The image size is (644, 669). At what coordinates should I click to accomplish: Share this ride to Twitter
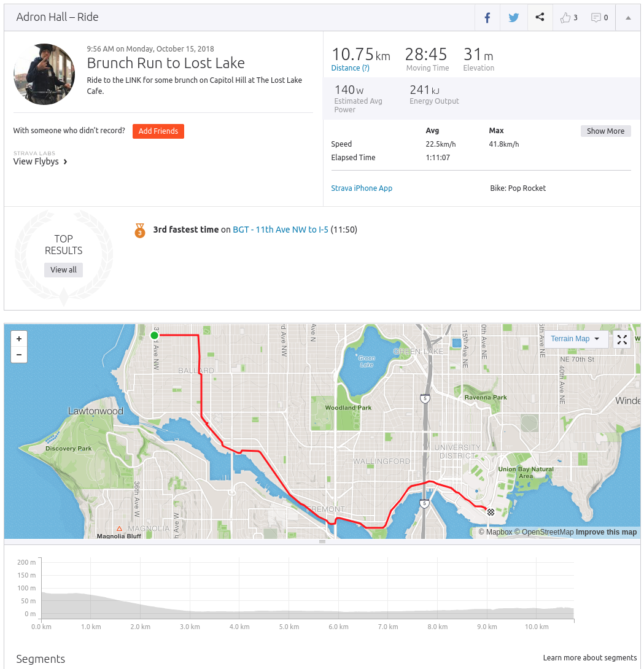click(513, 17)
